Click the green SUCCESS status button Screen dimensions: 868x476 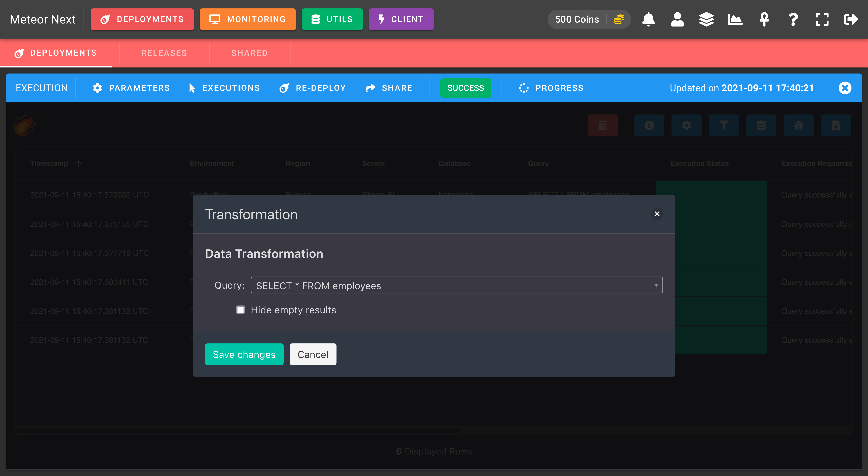465,88
